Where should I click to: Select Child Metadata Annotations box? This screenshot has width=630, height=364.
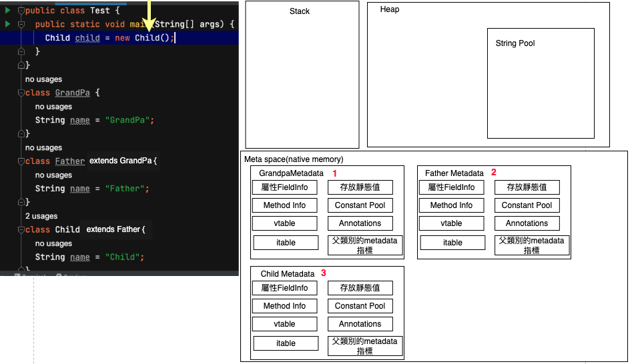click(x=360, y=324)
